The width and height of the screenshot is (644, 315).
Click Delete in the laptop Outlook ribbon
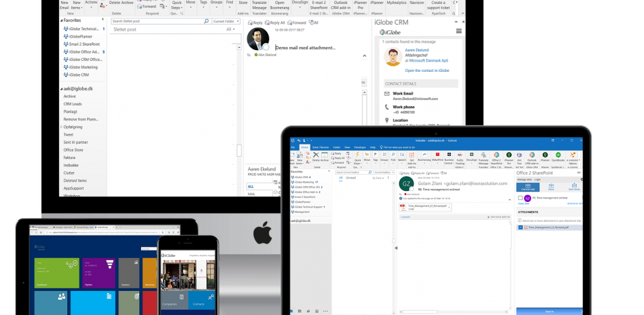(x=316, y=157)
